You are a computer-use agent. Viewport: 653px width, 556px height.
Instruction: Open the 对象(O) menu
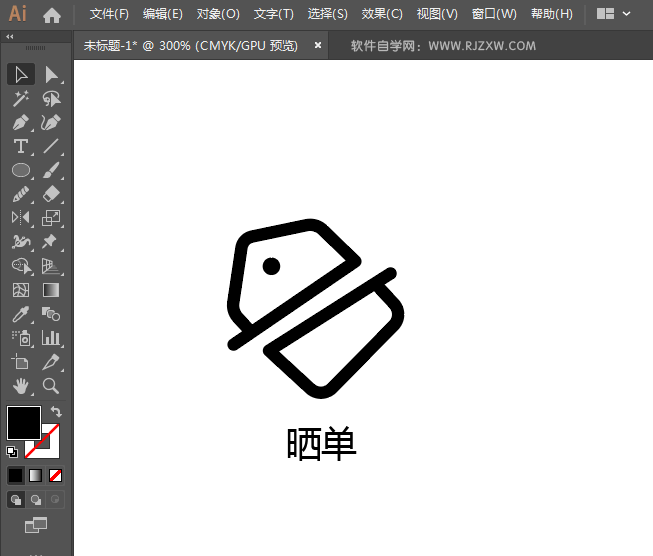pos(218,14)
